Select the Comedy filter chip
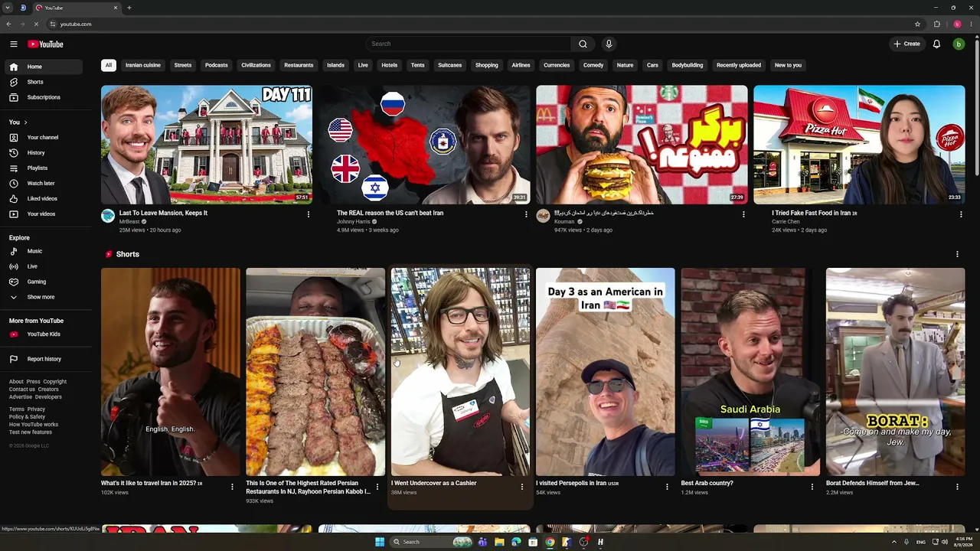 pyautogui.click(x=593, y=65)
